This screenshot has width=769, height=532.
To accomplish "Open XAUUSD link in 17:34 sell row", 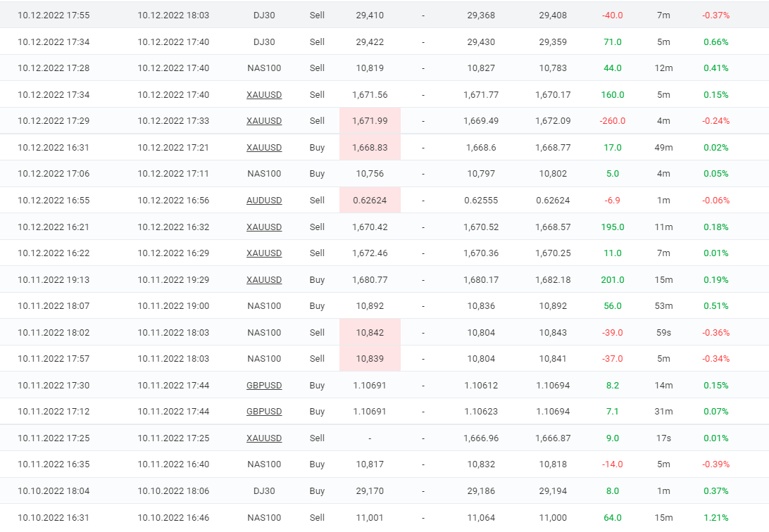I will coord(264,94).
